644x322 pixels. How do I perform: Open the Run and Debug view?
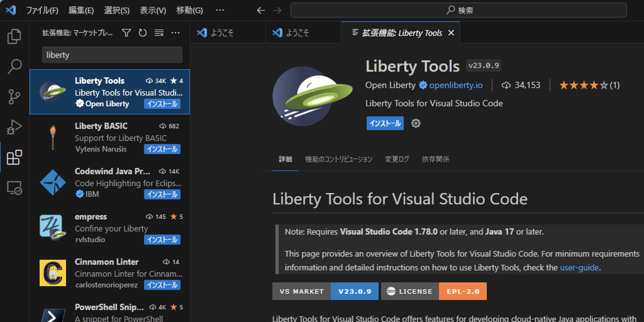tap(14, 127)
